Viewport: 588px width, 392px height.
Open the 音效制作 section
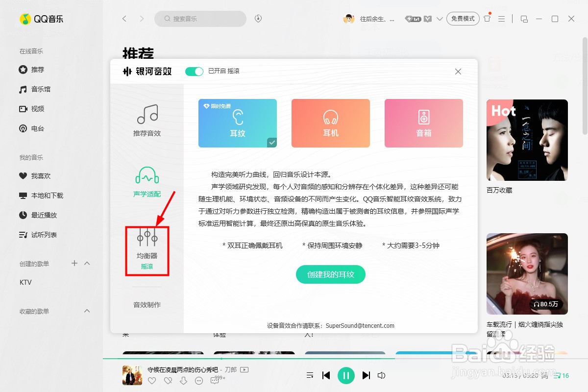pos(147,305)
